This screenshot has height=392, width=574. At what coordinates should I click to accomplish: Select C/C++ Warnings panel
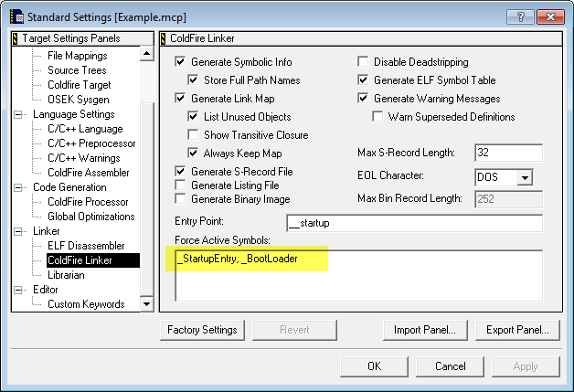click(84, 158)
